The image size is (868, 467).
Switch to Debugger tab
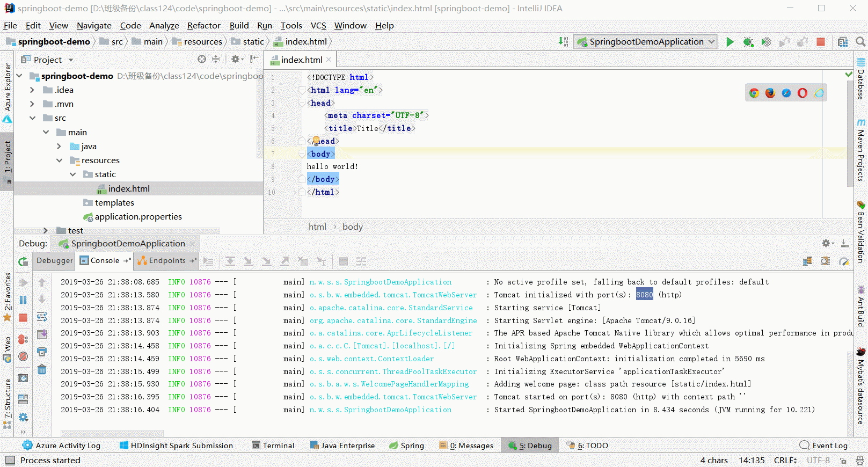tap(54, 260)
